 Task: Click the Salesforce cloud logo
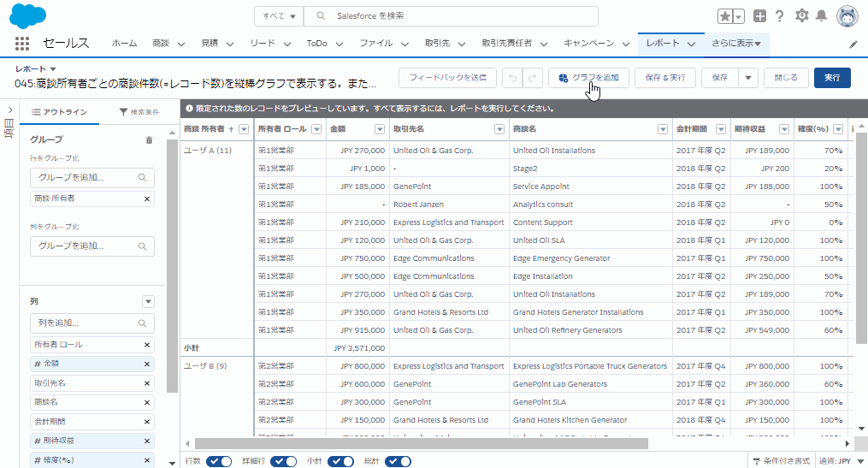click(27, 15)
